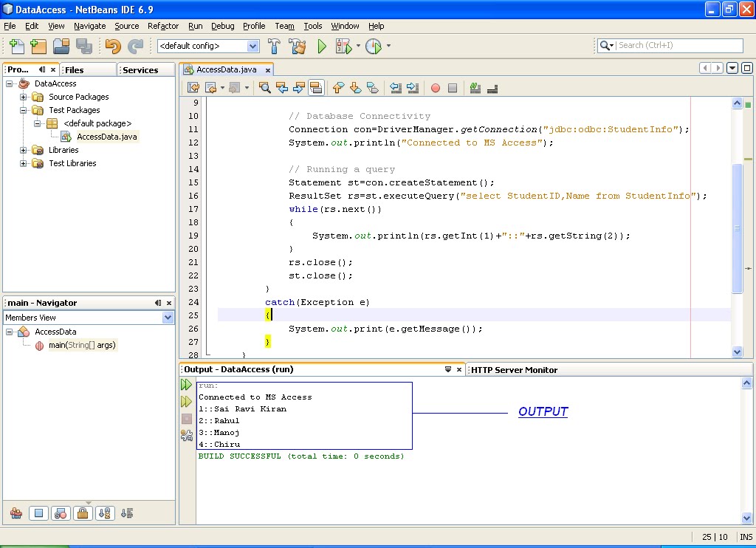This screenshot has height=548, width=756.
Task: Click the Save All icon
Action: coord(83,46)
